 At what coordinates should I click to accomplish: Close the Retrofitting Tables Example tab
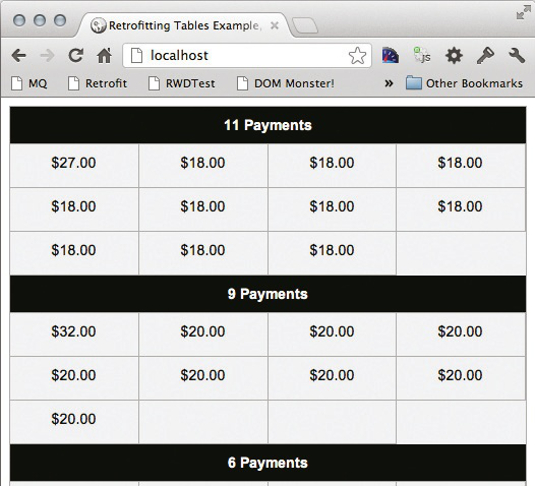click(274, 26)
